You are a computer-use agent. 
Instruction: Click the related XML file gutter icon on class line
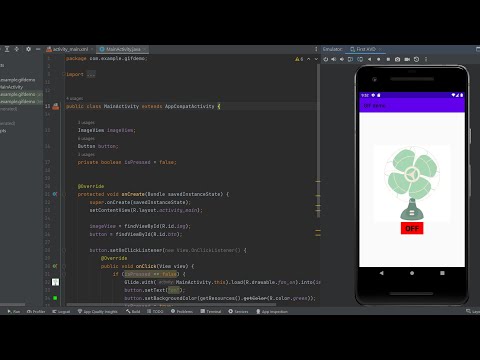pos(56,106)
